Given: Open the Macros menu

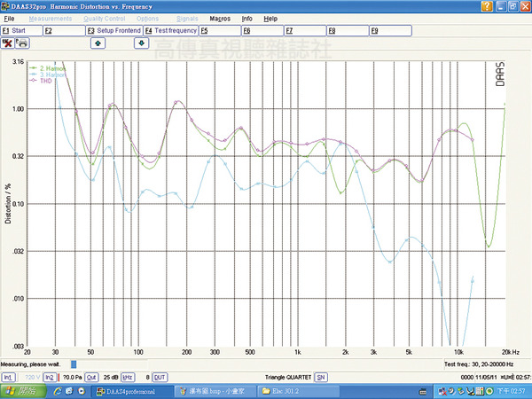Looking at the screenshot, I should click(220, 19).
